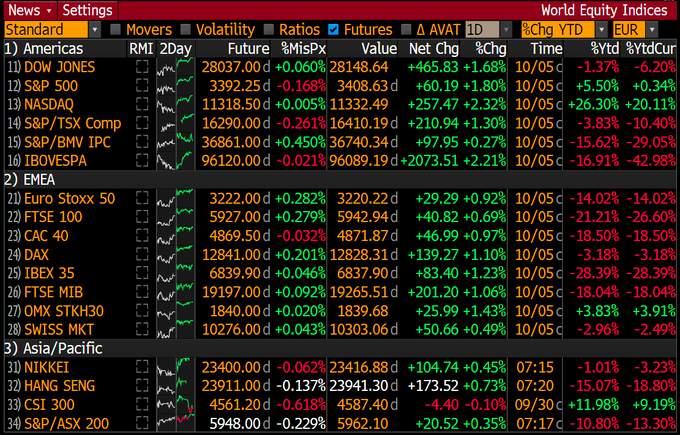This screenshot has width=680, height=435.
Task: Toggle RMI box for NASDAQ
Action: tap(142, 104)
